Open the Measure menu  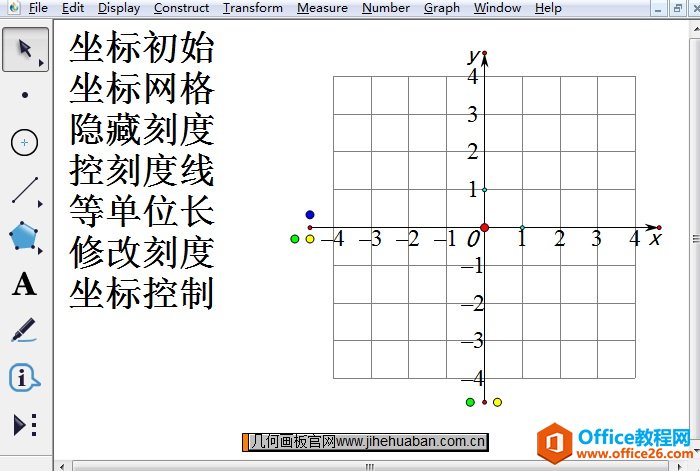[322, 8]
